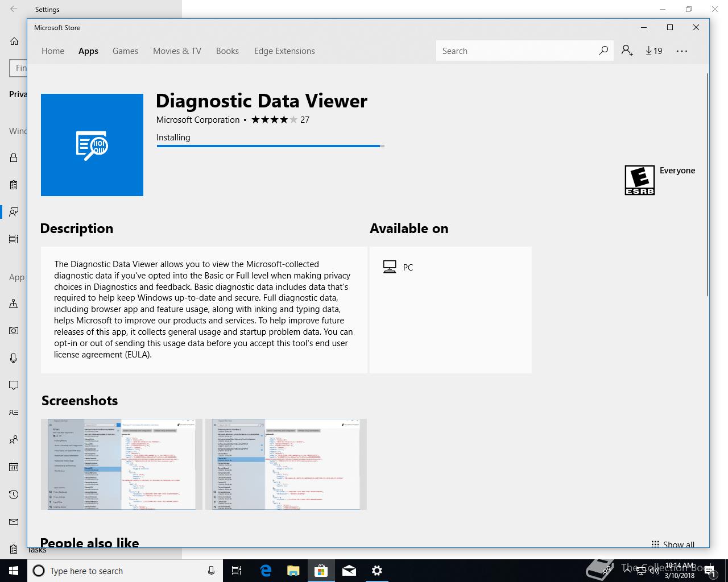Select the Call history icon in Settings sidebar
The image size is (728, 582).
(14, 494)
